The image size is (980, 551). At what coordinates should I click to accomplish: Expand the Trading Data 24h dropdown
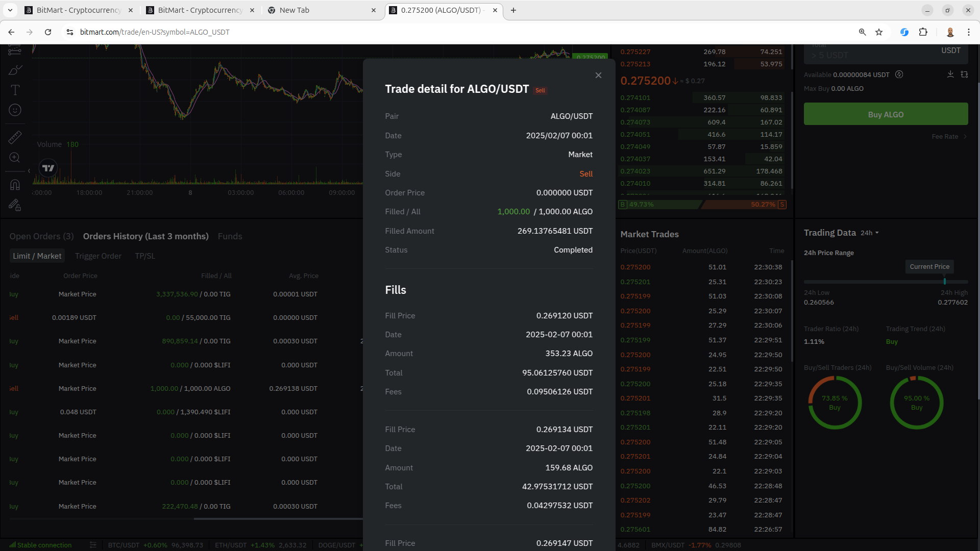(x=870, y=233)
